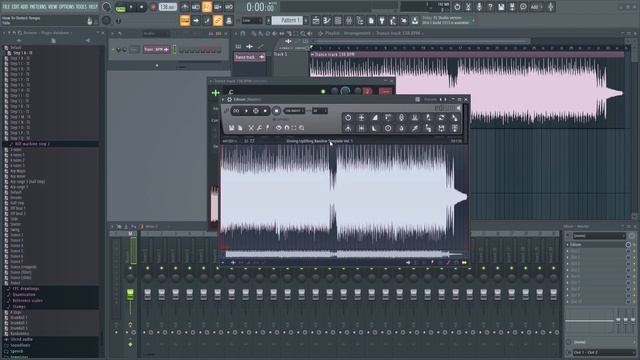The width and height of the screenshot is (640, 360).
Task: Click the main volume knob
Action: pyautogui.click(x=107, y=7)
